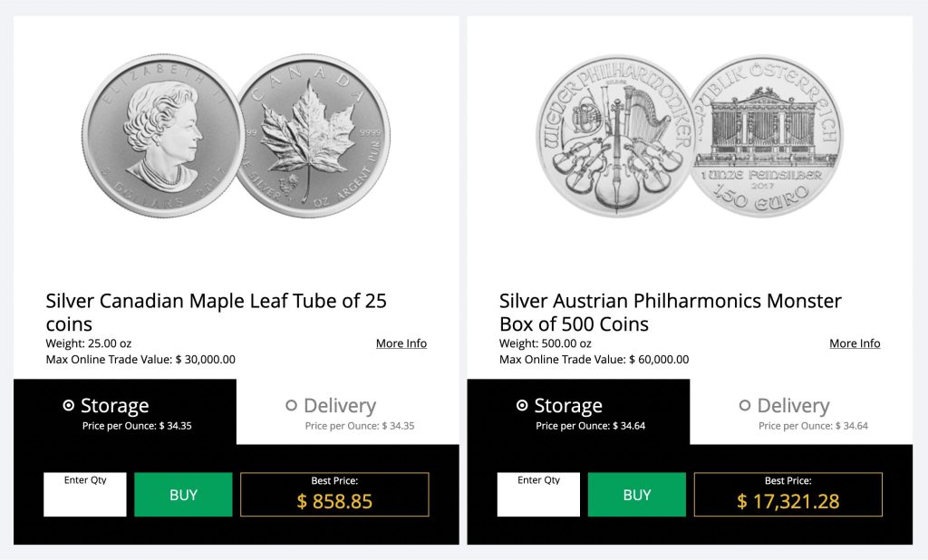The height and width of the screenshot is (560, 928).
Task: Switch to Delivery tab priced $ 34.64
Action: (x=801, y=412)
